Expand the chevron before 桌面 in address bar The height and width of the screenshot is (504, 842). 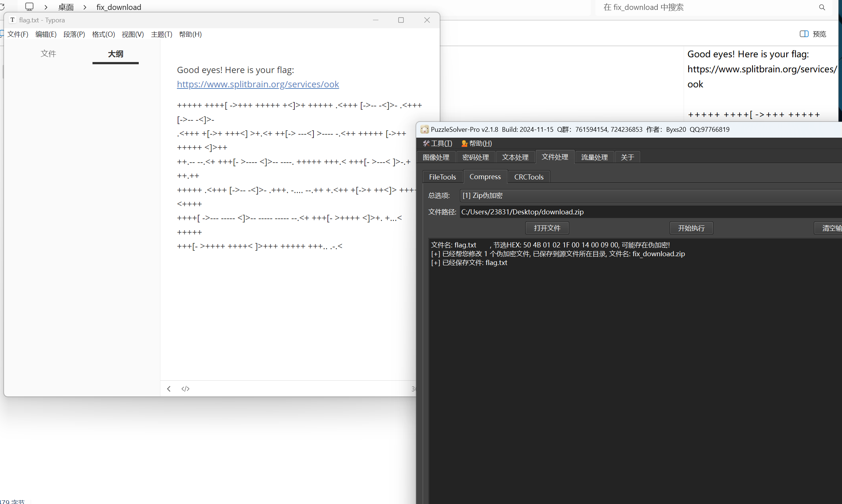(46, 7)
